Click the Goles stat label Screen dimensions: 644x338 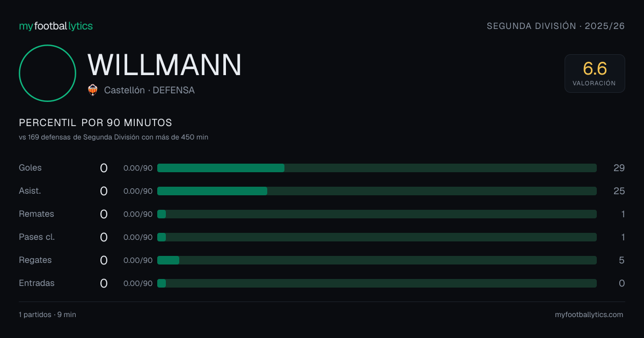(x=30, y=168)
